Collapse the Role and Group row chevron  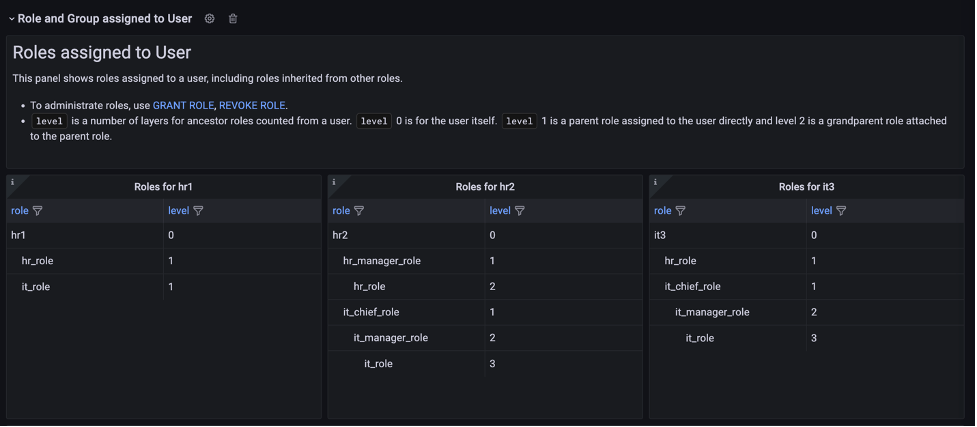(12, 19)
